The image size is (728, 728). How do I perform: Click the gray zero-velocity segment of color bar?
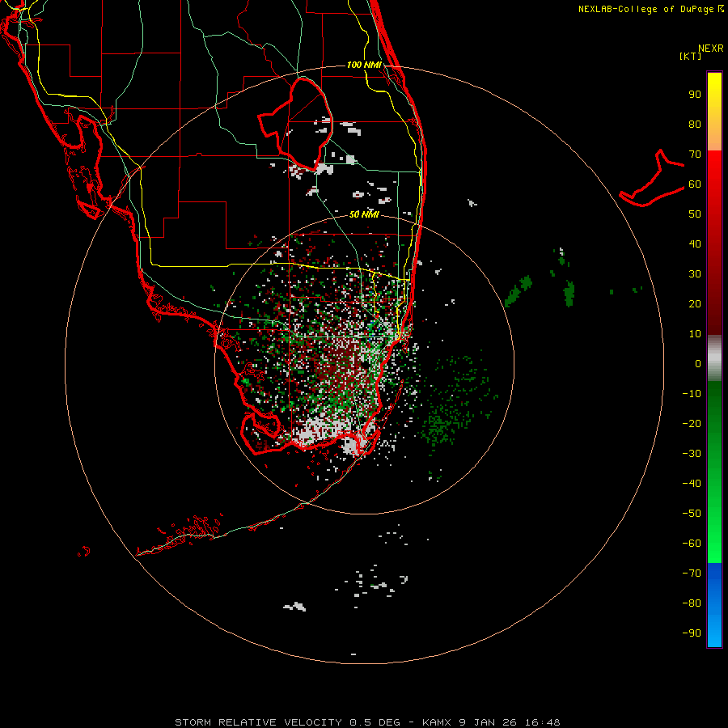point(714,358)
